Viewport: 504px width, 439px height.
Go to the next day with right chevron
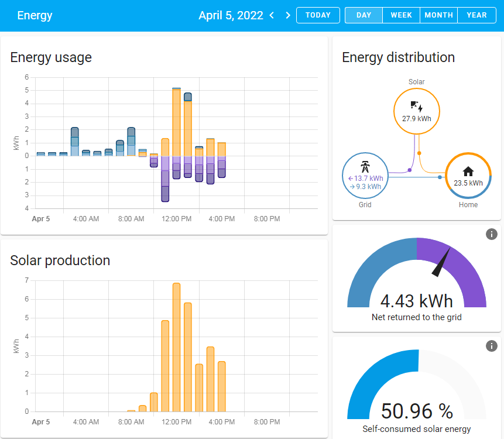287,15
